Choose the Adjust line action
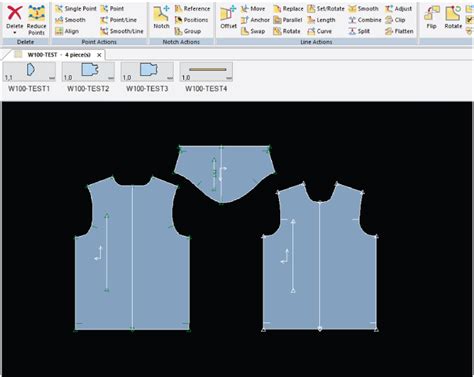This screenshot has width=474, height=377. 398,9
